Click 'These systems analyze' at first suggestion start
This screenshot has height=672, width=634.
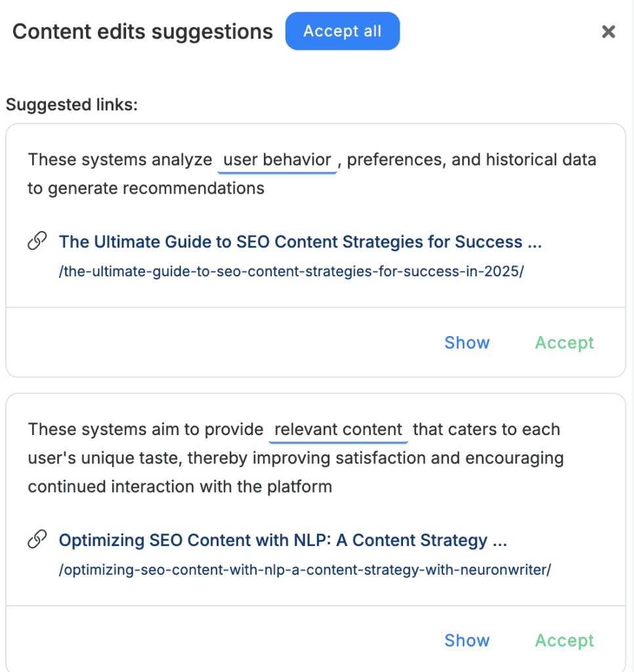[x=120, y=159]
